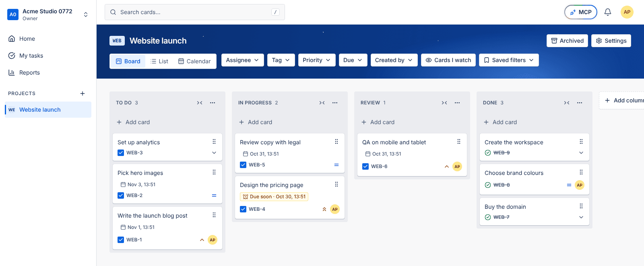Expand the chevron on WEB-7 card

coord(581,217)
